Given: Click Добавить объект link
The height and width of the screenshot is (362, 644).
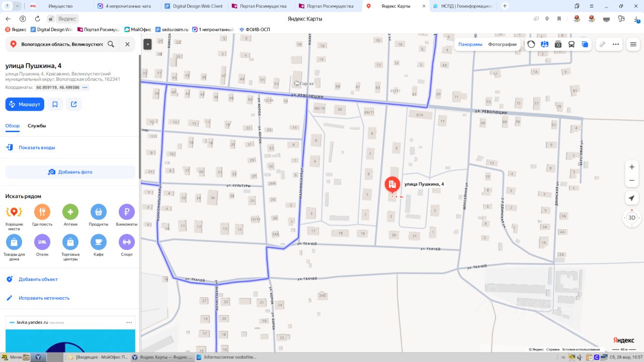Looking at the screenshot, I should [x=38, y=280].
